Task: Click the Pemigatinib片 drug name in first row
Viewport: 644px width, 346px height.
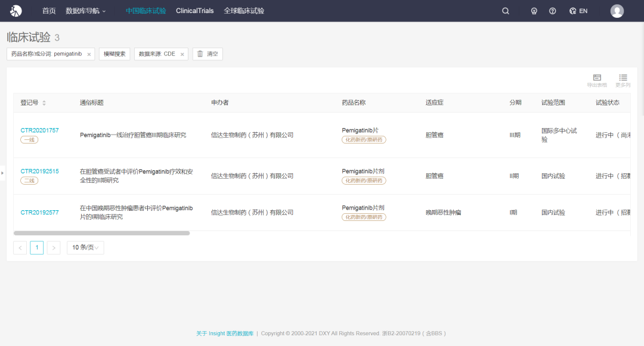Action: click(360, 130)
